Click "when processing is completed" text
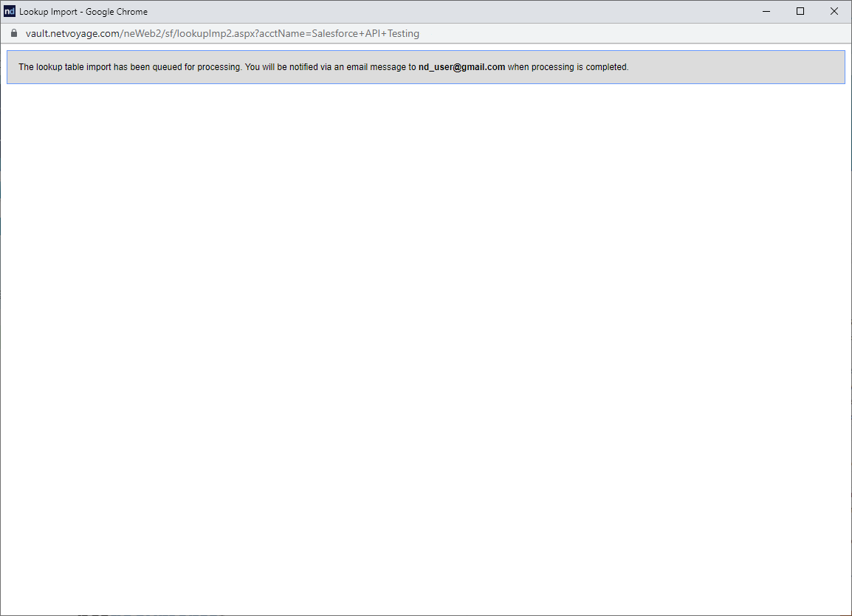The image size is (852, 616). pyautogui.click(x=567, y=67)
